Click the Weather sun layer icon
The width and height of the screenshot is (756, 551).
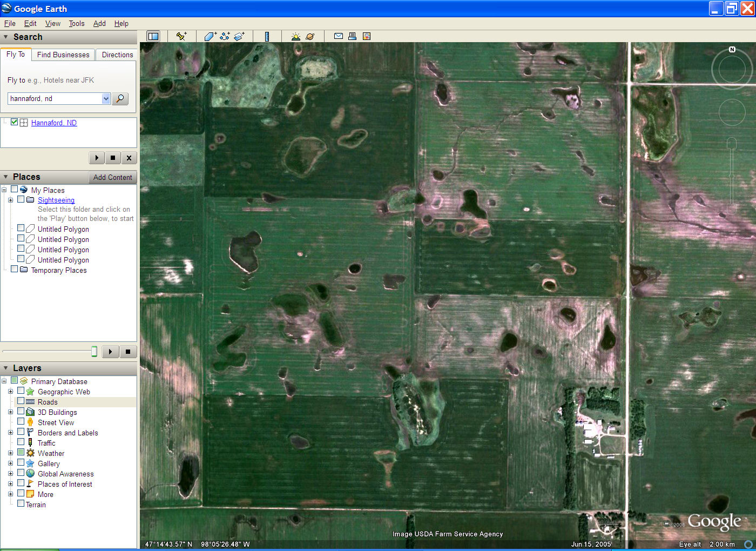point(30,453)
